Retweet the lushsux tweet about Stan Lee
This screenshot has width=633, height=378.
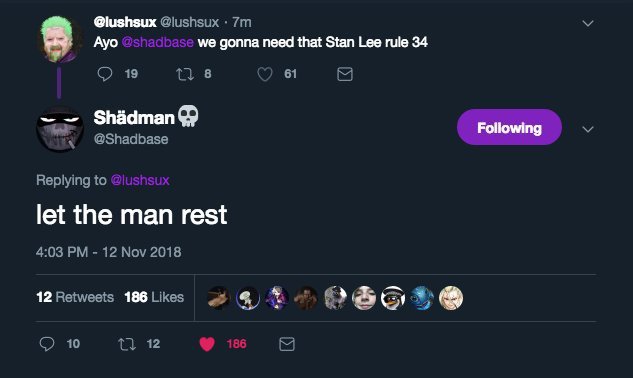tap(185, 74)
